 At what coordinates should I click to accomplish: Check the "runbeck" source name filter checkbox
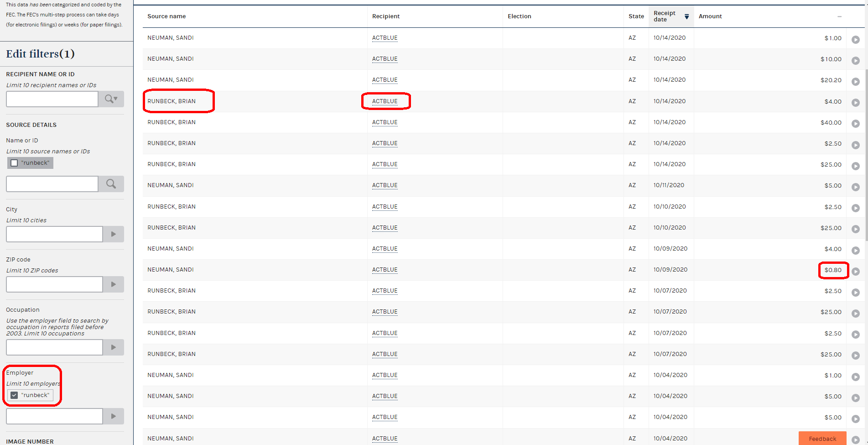(x=14, y=163)
